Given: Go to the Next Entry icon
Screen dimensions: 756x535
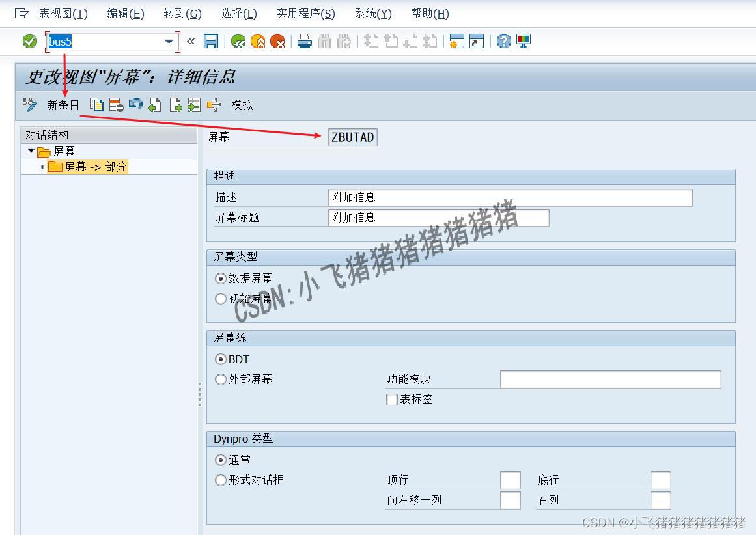Looking at the screenshot, I should [x=176, y=105].
